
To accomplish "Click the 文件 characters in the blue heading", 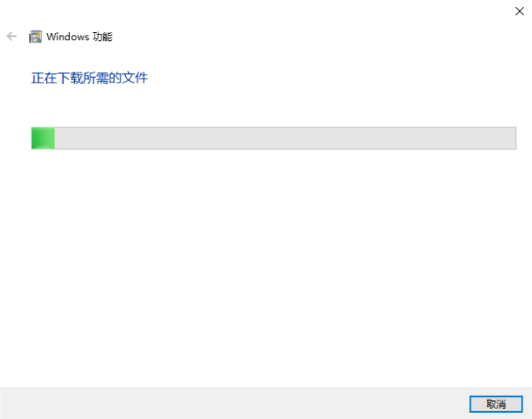I will [x=135, y=78].
